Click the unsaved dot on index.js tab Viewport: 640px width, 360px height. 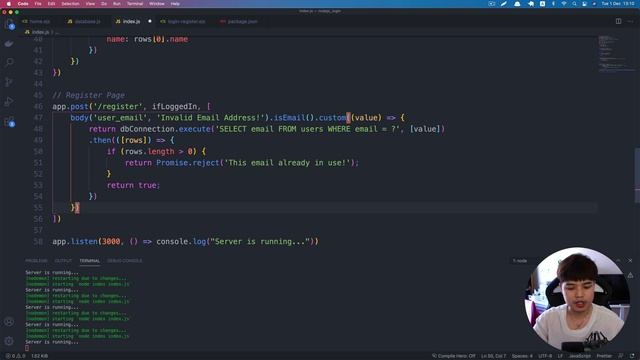[x=149, y=21]
